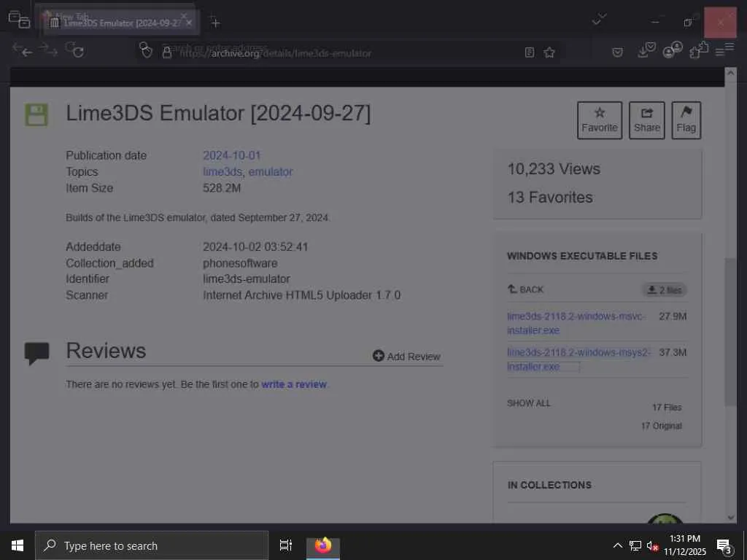The image size is (747, 560).
Task: Show hidden tray icons chevron
Action: [x=617, y=545]
